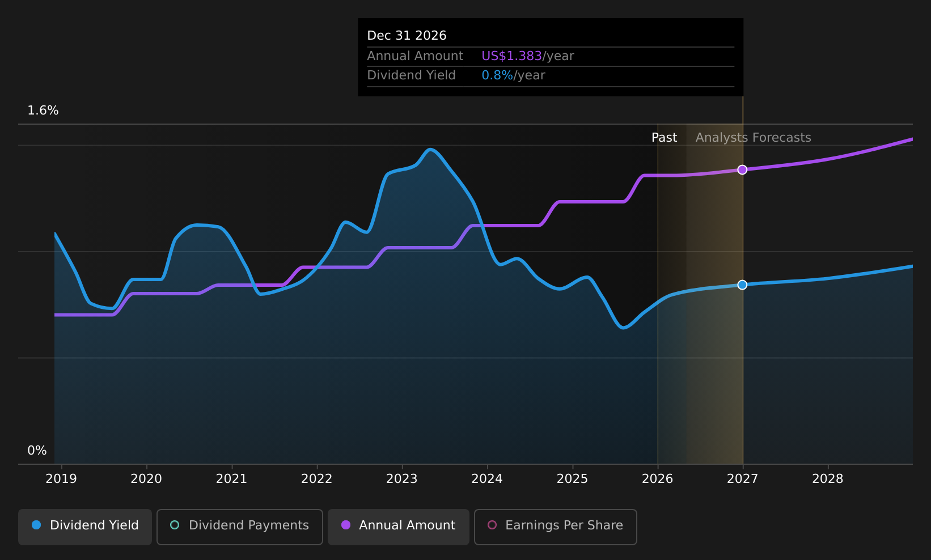Toggle the Earnings Per Share series
931x560 pixels.
coord(556,527)
